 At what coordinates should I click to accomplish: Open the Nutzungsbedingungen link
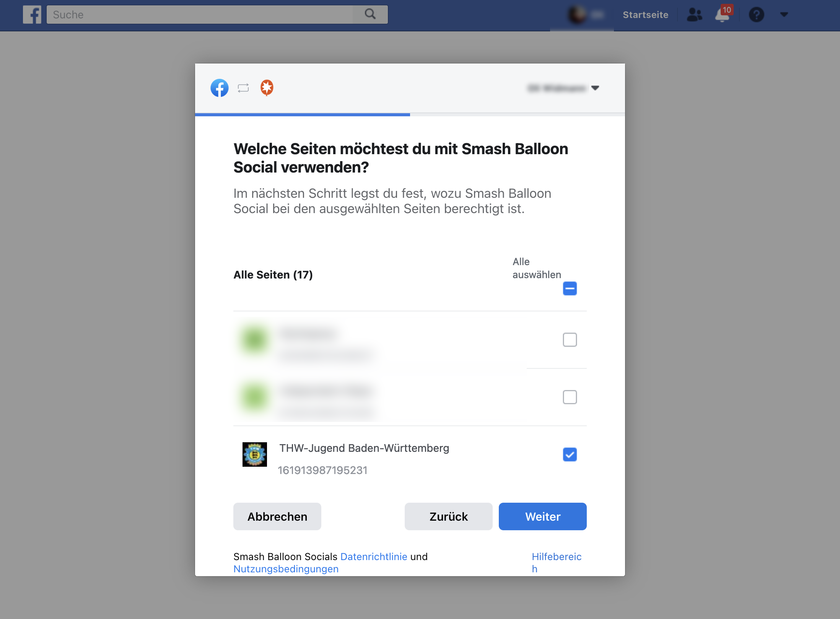pos(286,569)
